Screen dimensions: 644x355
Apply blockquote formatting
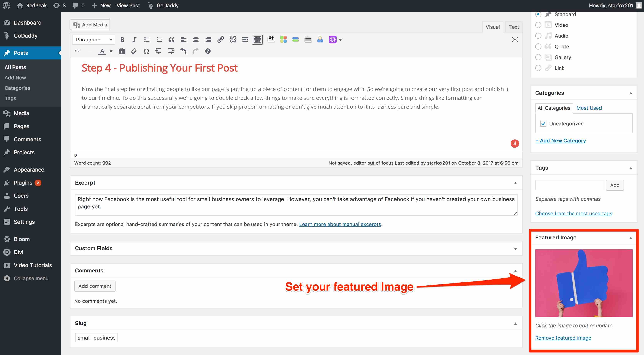[x=171, y=40]
